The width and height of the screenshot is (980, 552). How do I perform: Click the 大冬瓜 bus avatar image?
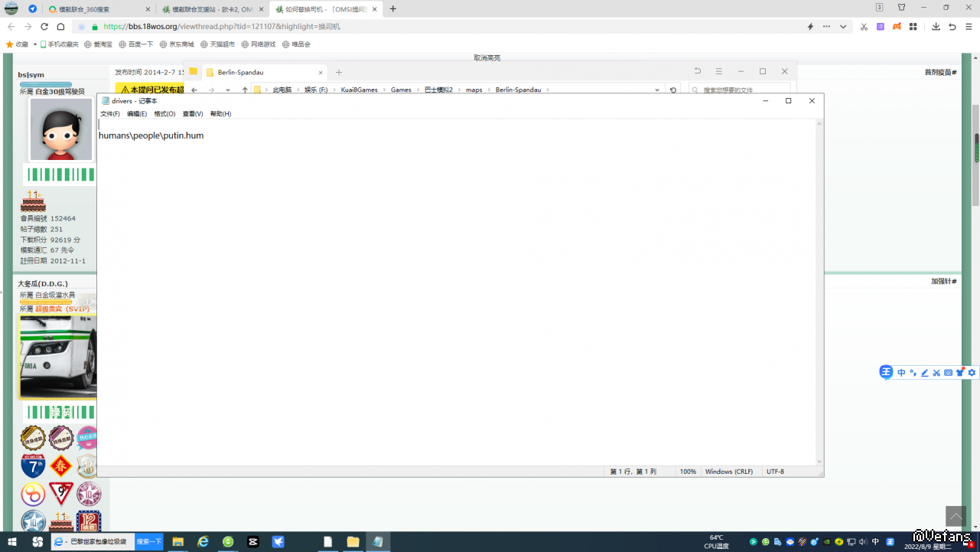click(58, 357)
